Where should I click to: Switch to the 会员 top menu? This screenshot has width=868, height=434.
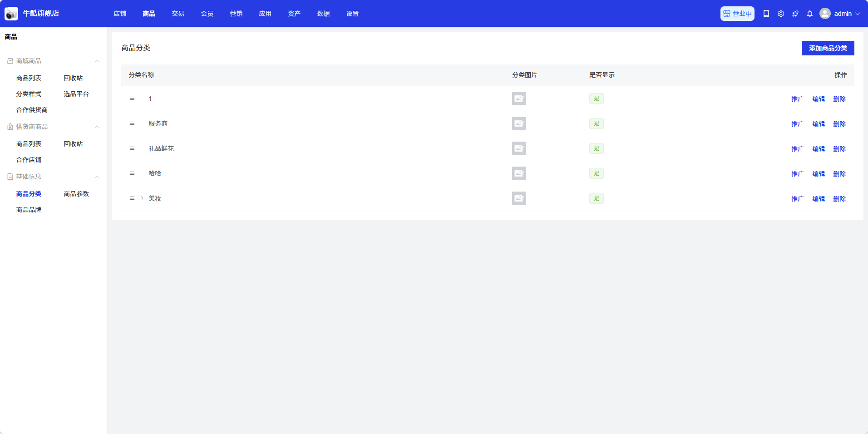[x=207, y=14]
